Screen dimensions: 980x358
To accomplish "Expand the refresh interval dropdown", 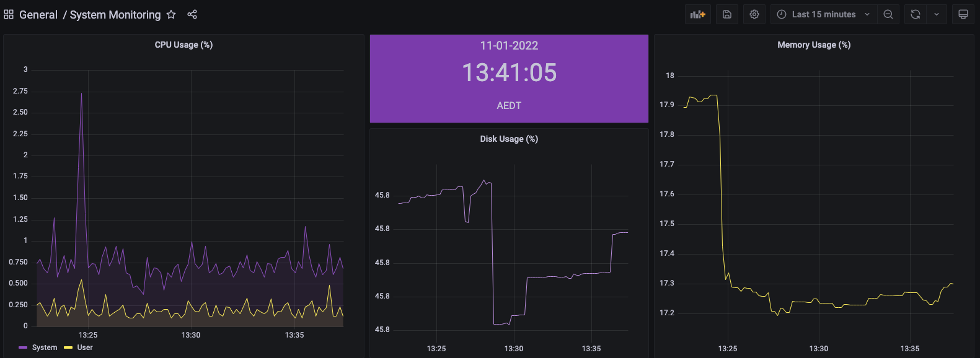I will (937, 14).
